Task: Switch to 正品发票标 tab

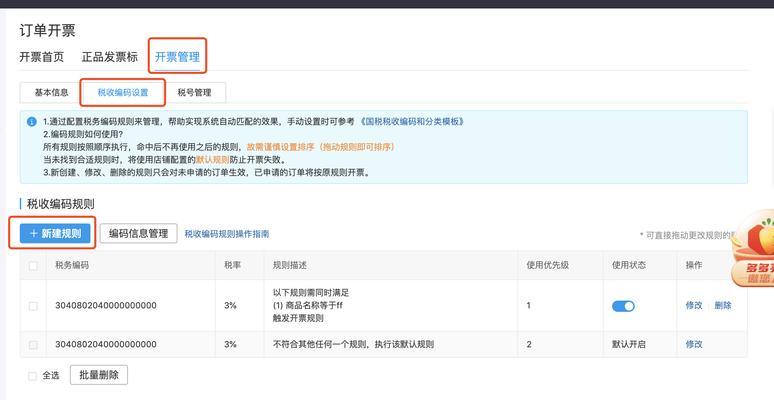Action: click(110, 57)
